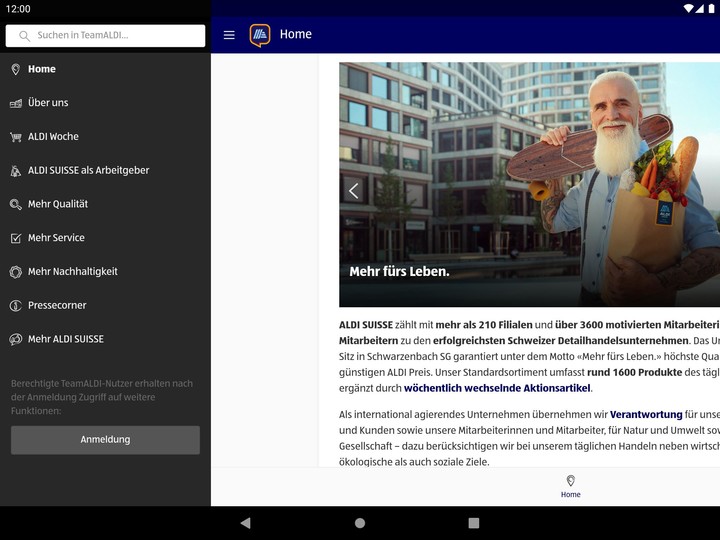
Task: Tap the TeamALDI logo in header
Action: (260, 35)
